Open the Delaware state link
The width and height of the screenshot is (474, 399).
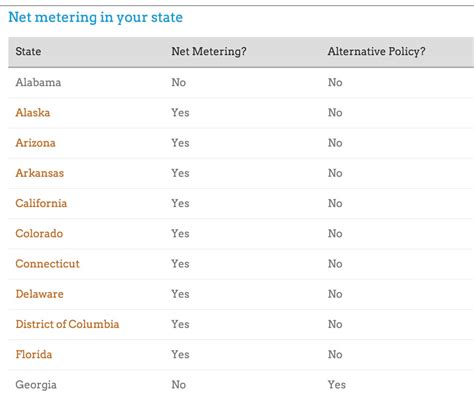pos(39,294)
